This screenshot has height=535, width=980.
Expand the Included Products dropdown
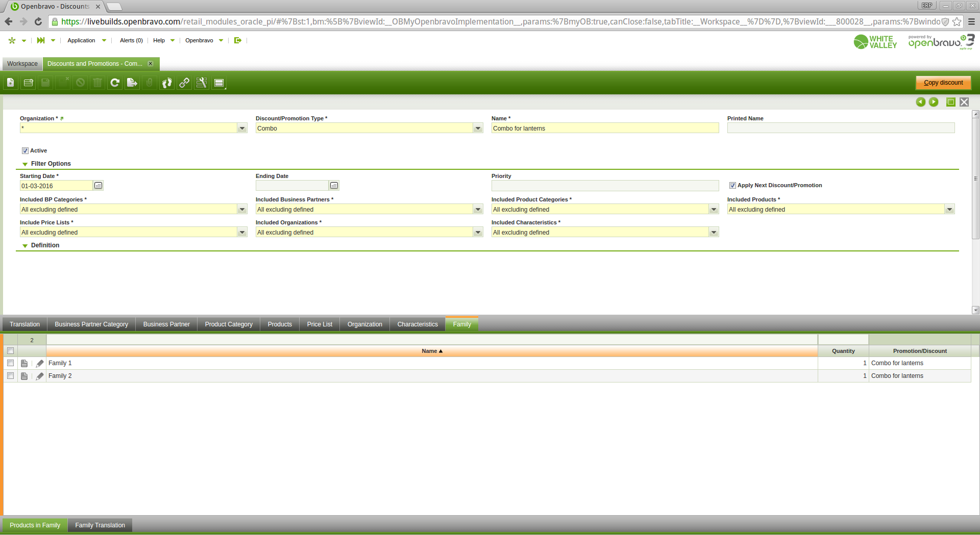(949, 209)
